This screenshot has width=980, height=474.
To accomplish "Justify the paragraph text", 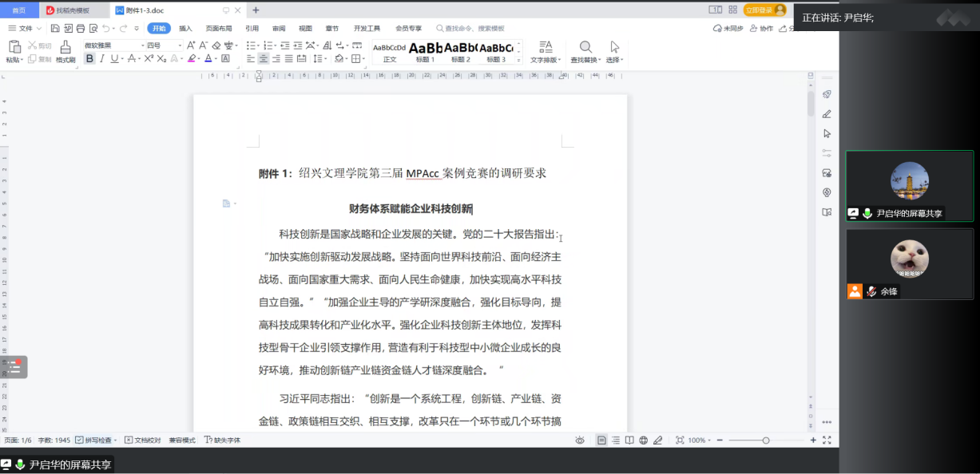I will tap(288, 58).
